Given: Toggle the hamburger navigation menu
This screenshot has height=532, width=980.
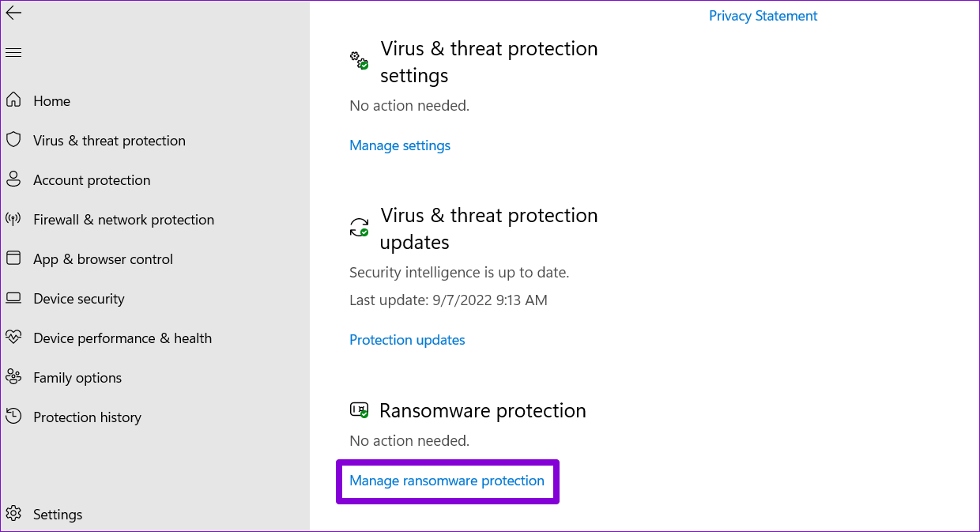Looking at the screenshot, I should coord(13,53).
